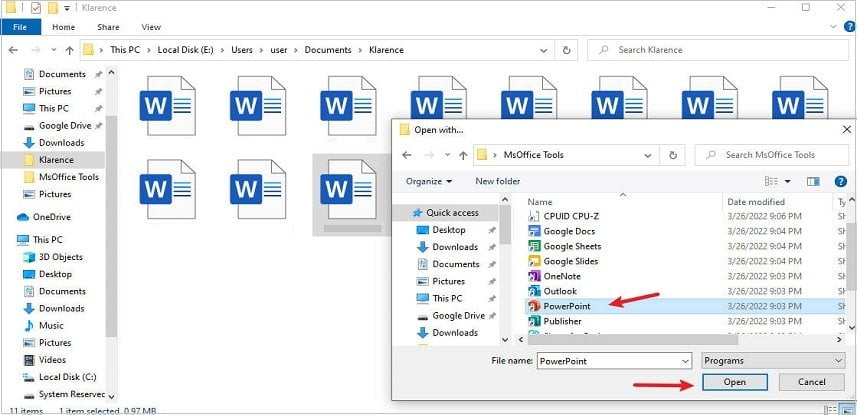The image size is (857, 415).
Task: Open the Programs file type dropdown
Action: (x=773, y=361)
